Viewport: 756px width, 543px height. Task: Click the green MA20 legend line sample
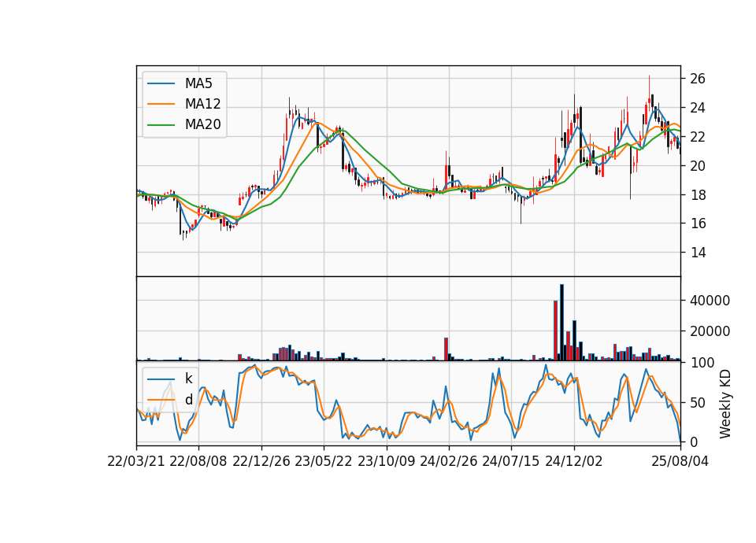tap(161, 125)
